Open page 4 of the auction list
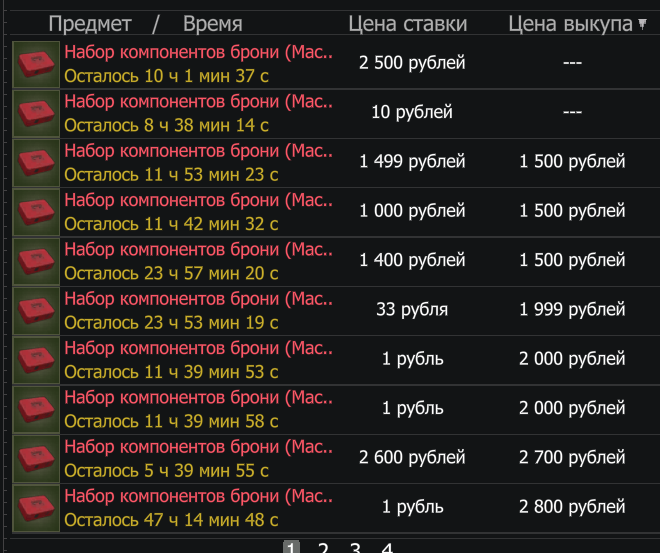Image resolution: width=660 pixels, height=553 pixels. [387, 548]
